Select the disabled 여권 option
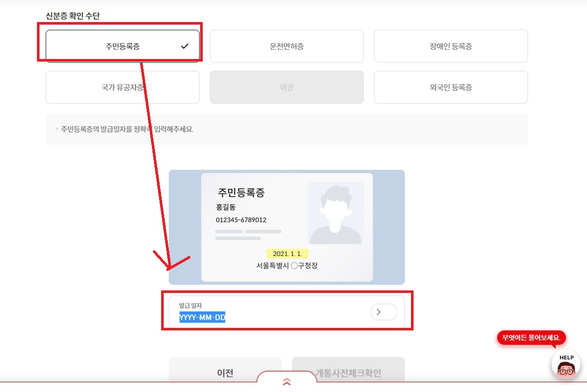Screen dimensions: 587x392 point(286,87)
